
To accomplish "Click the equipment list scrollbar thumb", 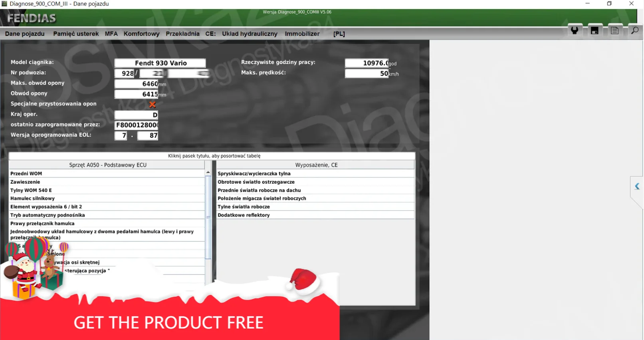I will (x=208, y=217).
